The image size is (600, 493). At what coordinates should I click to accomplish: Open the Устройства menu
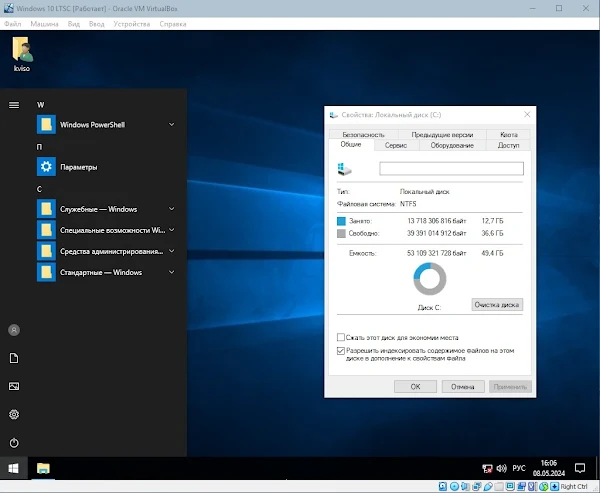click(x=132, y=24)
